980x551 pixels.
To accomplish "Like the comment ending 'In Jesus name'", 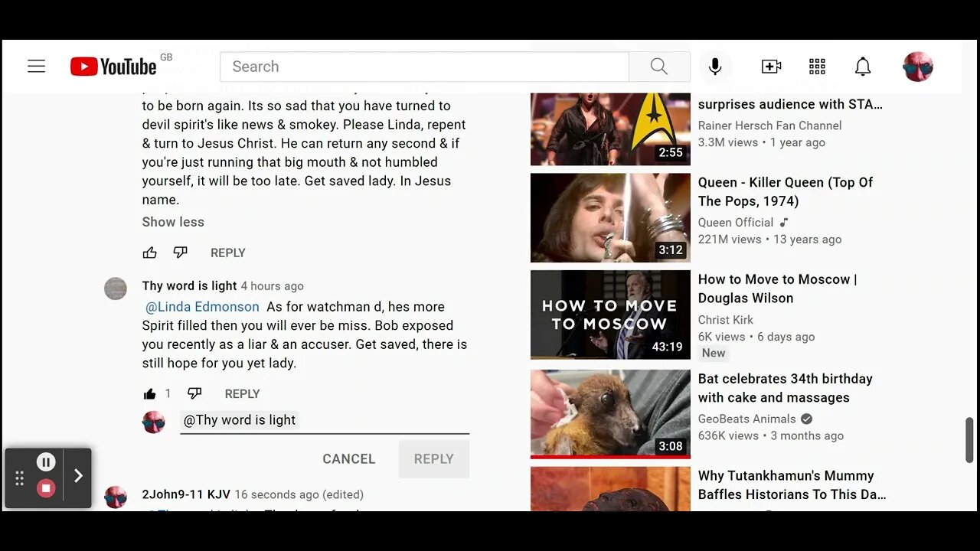I will 150,253.
